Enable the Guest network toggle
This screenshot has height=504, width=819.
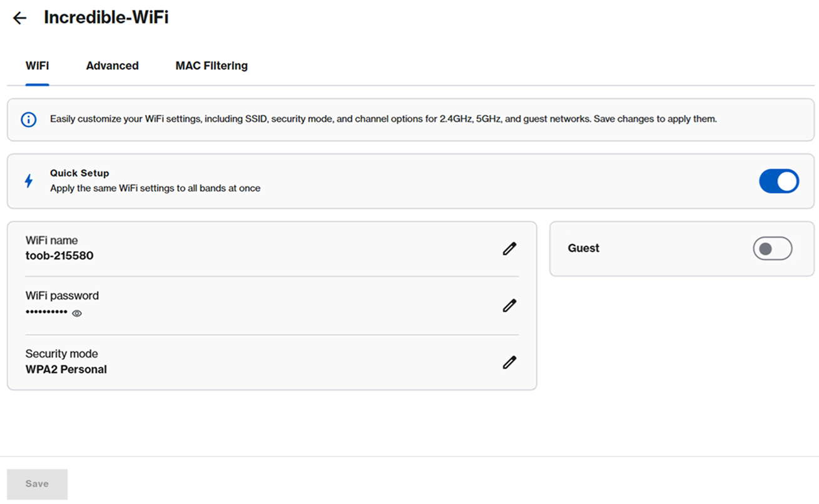773,248
